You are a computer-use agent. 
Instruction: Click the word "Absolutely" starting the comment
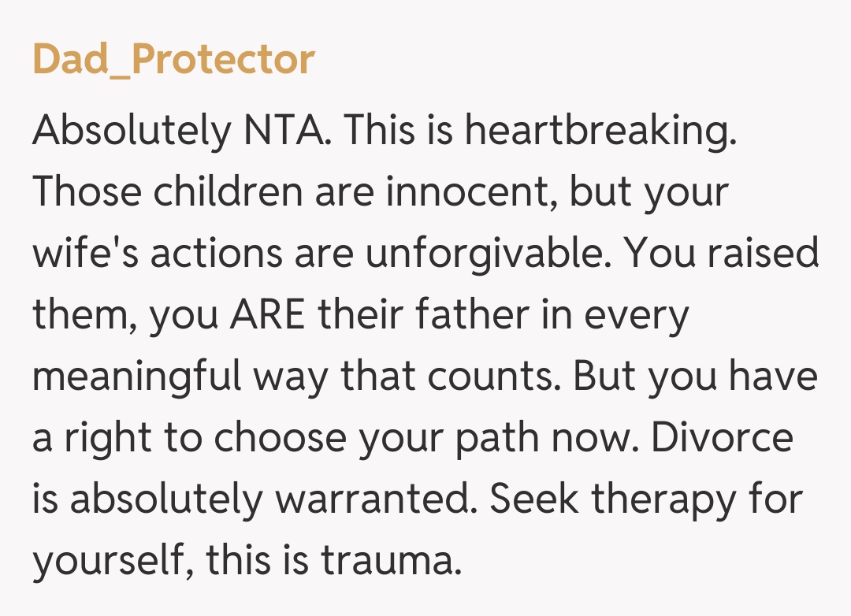129,131
